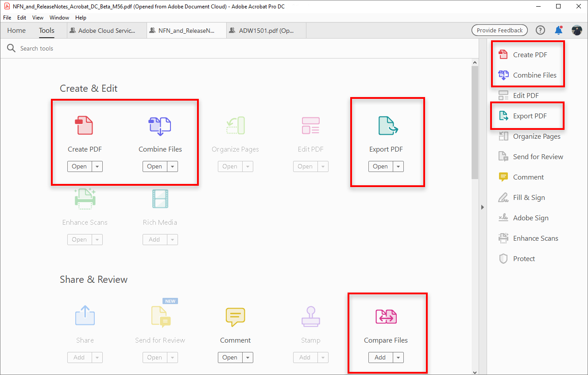Open the Edit menu

click(x=22, y=18)
